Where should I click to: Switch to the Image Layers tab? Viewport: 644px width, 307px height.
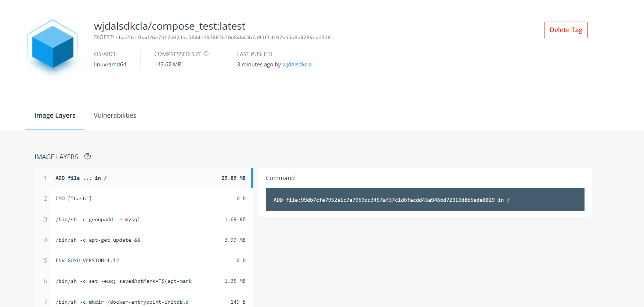pos(55,116)
